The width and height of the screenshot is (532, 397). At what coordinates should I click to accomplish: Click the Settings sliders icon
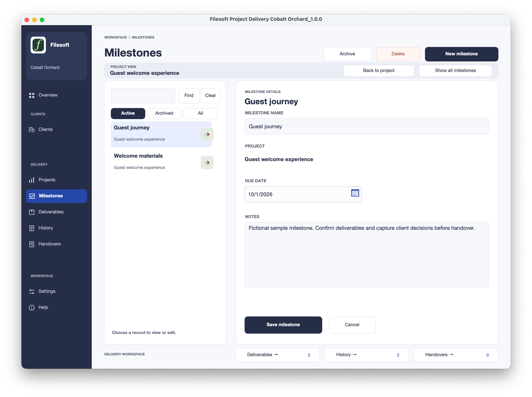pyautogui.click(x=32, y=292)
